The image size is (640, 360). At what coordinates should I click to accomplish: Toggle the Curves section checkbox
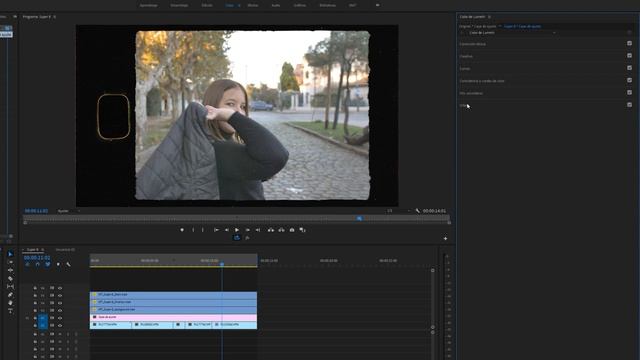(x=629, y=68)
